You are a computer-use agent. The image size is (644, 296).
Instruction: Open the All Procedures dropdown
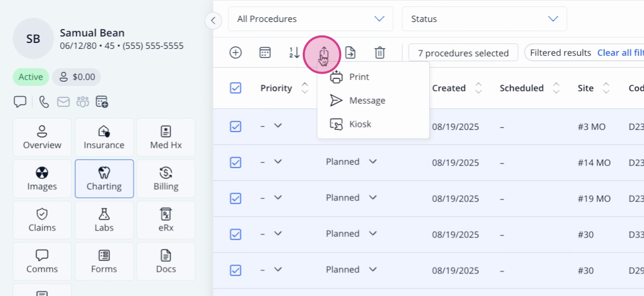tap(311, 19)
